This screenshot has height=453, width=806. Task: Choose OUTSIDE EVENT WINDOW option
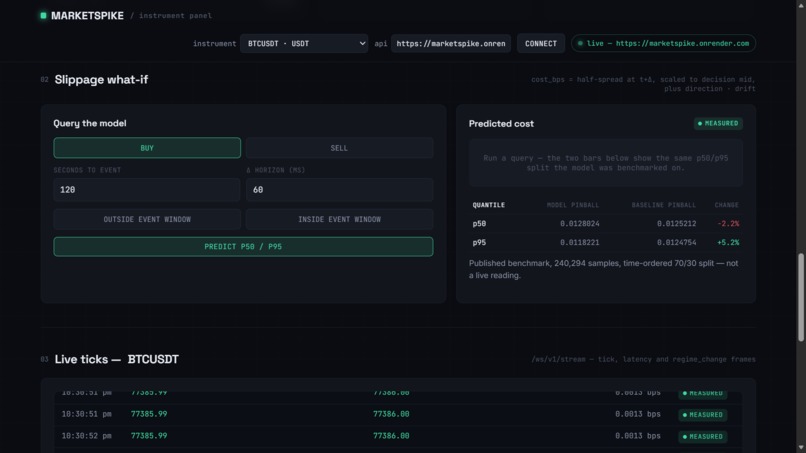point(147,220)
